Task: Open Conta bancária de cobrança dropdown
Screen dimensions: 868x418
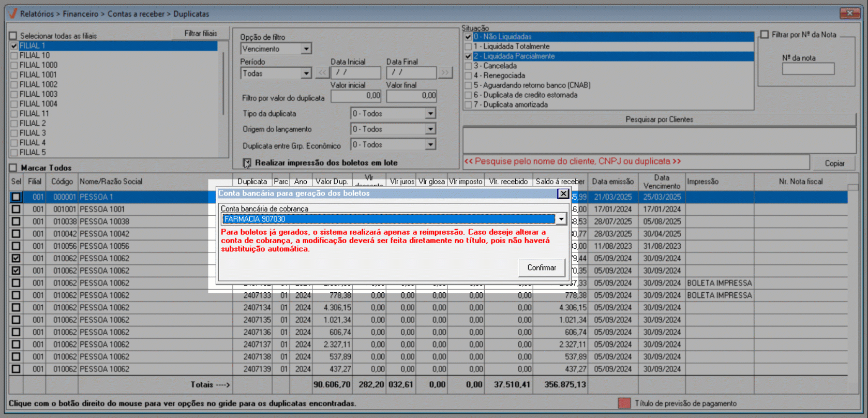Action: pos(561,219)
